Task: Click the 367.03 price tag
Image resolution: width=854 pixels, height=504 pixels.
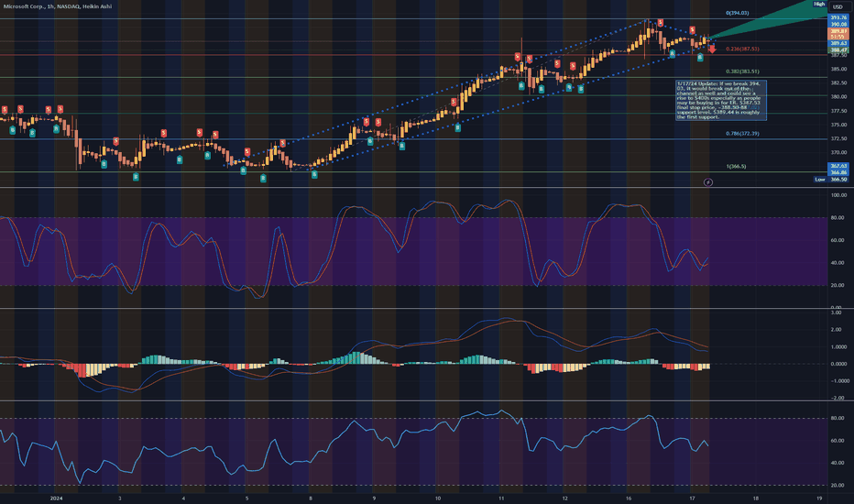Action: pos(838,166)
